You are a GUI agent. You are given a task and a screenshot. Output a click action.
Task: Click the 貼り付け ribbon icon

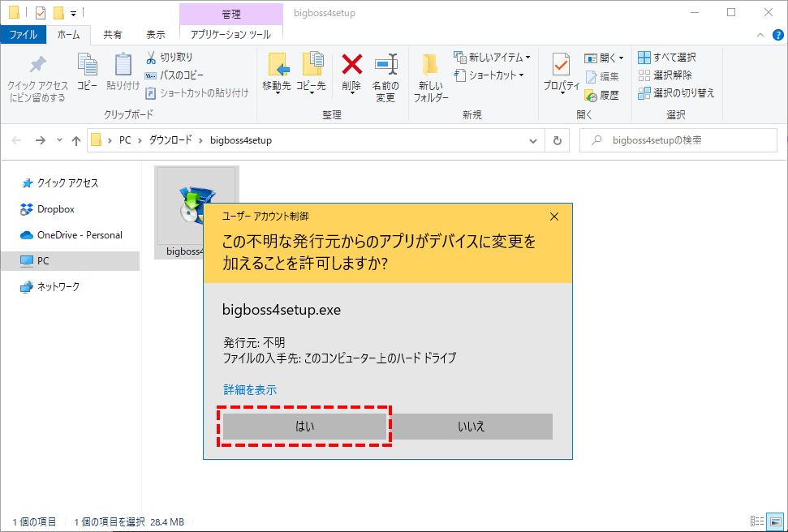click(123, 73)
